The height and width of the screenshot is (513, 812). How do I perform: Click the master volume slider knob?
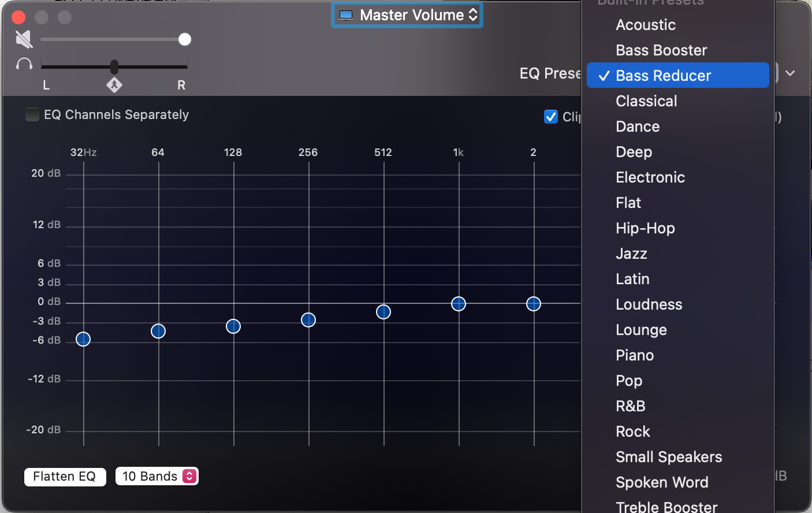185,39
